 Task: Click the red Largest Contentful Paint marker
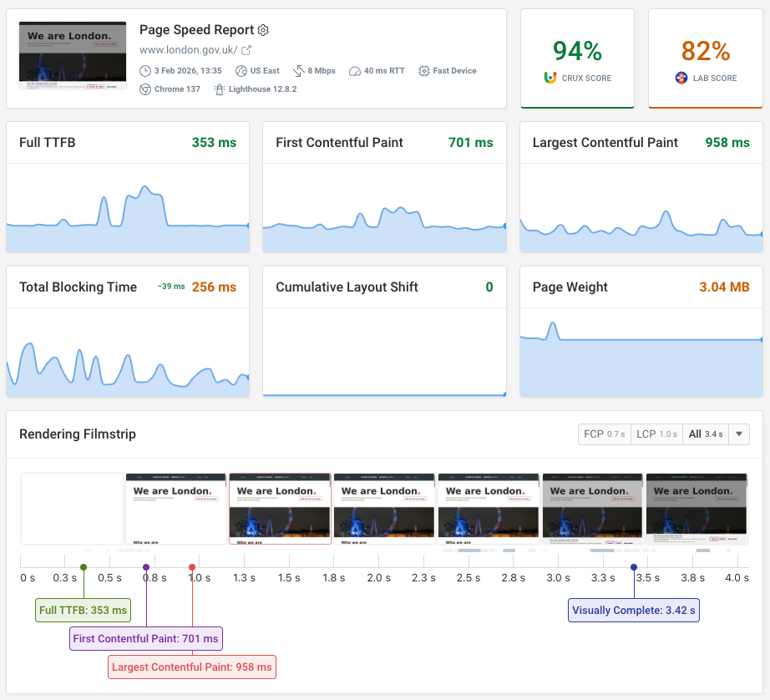(x=192, y=567)
